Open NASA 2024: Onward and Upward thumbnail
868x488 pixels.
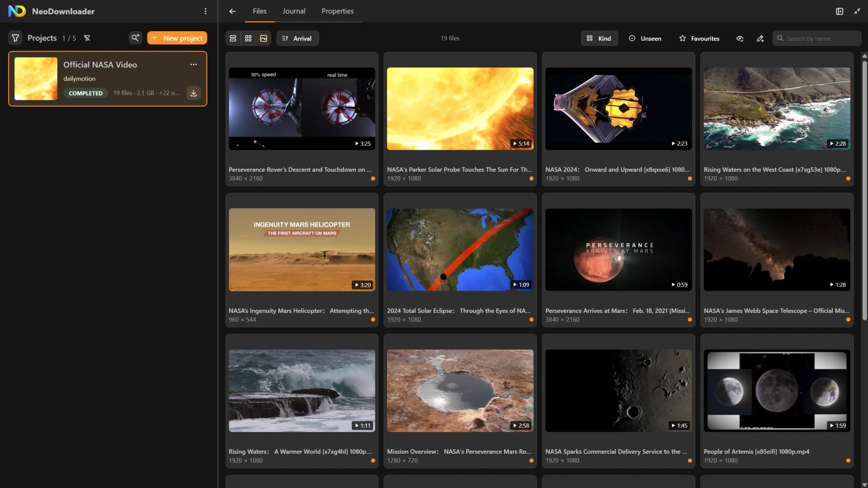point(618,109)
